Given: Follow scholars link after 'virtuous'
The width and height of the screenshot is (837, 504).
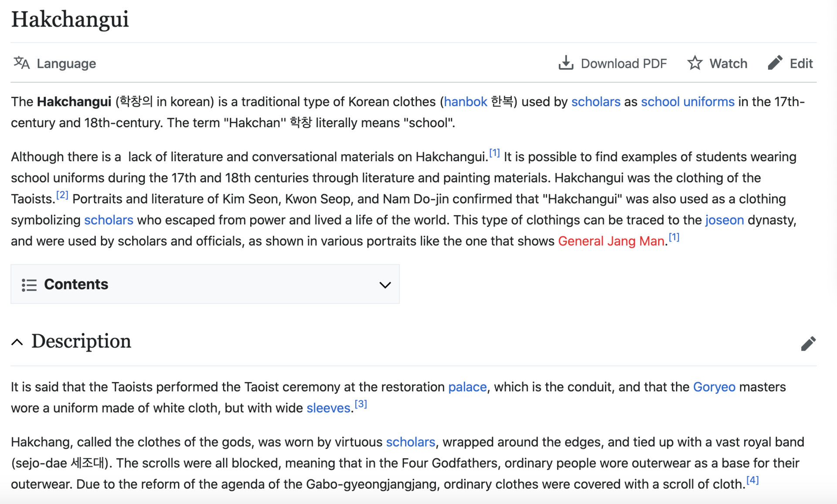Looking at the screenshot, I should (410, 442).
